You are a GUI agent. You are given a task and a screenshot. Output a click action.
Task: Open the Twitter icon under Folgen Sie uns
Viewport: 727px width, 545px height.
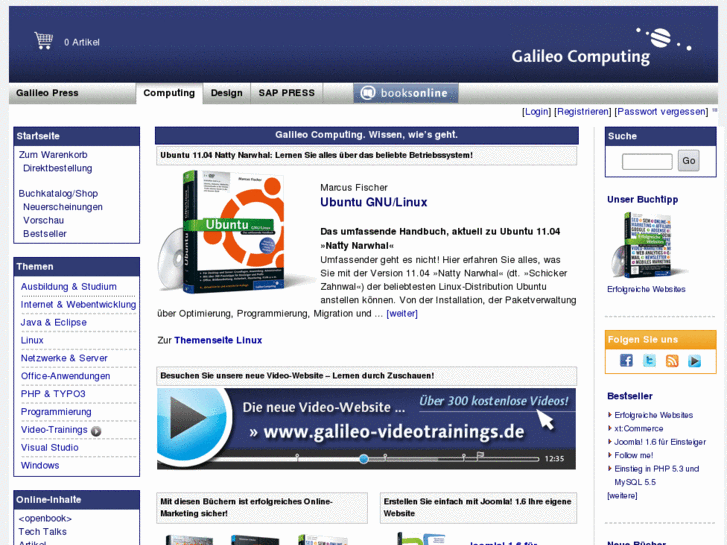click(649, 360)
